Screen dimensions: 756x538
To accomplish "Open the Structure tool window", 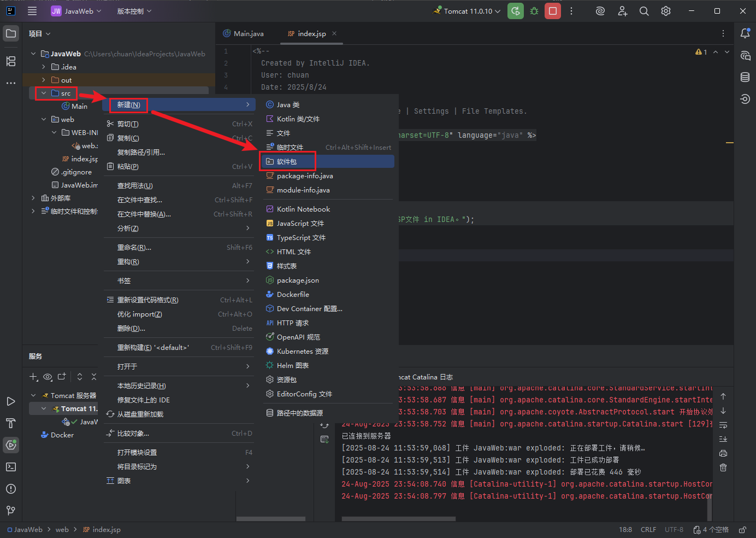I will coord(11,61).
